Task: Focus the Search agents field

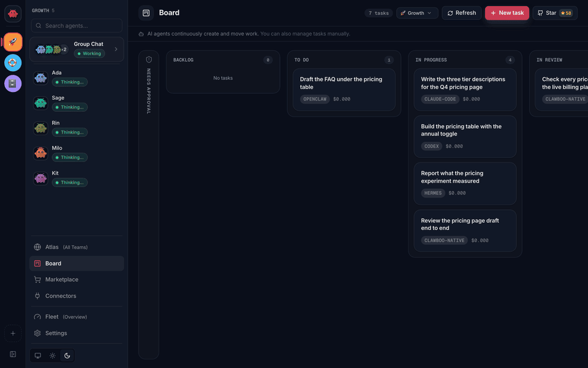Action: point(77,26)
